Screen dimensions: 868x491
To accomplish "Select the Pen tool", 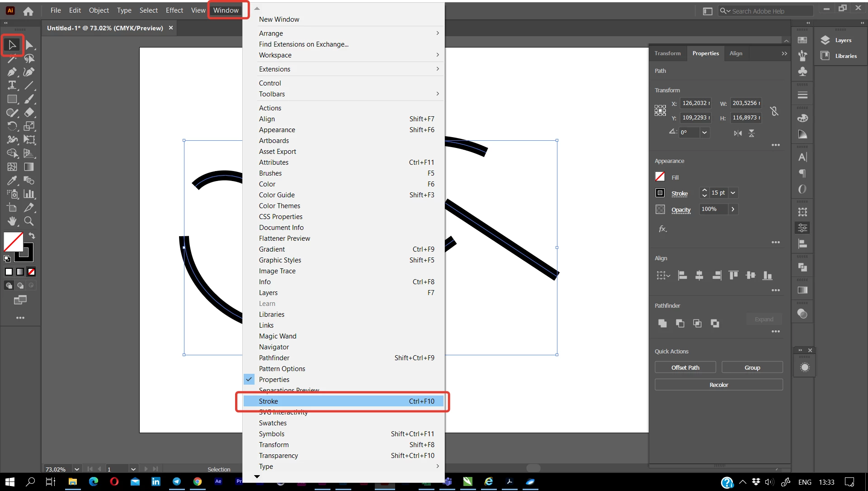I will (x=12, y=72).
